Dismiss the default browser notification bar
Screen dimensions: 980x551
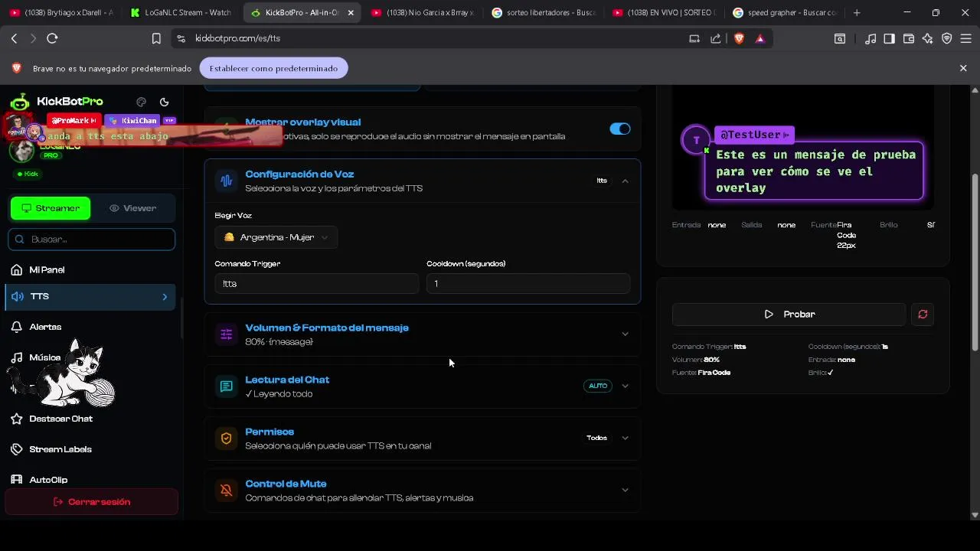pos(963,68)
